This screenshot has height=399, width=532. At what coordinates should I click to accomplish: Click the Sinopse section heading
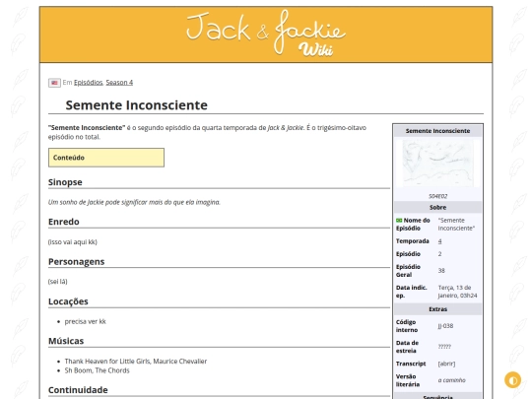pos(65,182)
